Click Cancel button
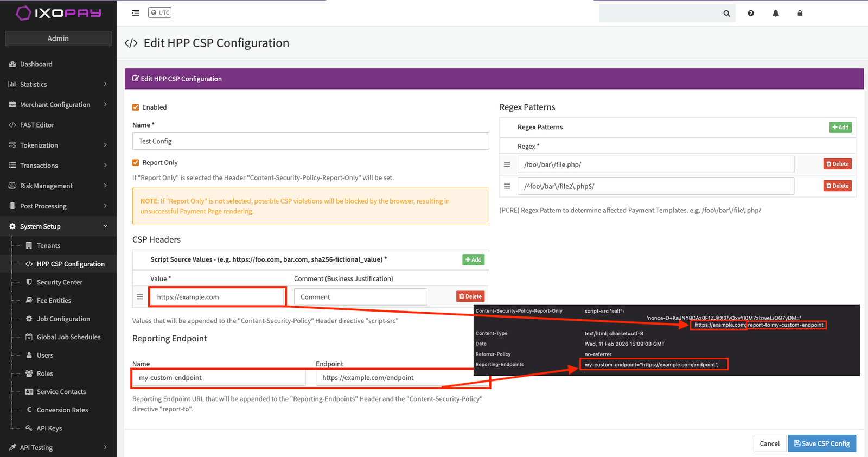 (x=769, y=443)
